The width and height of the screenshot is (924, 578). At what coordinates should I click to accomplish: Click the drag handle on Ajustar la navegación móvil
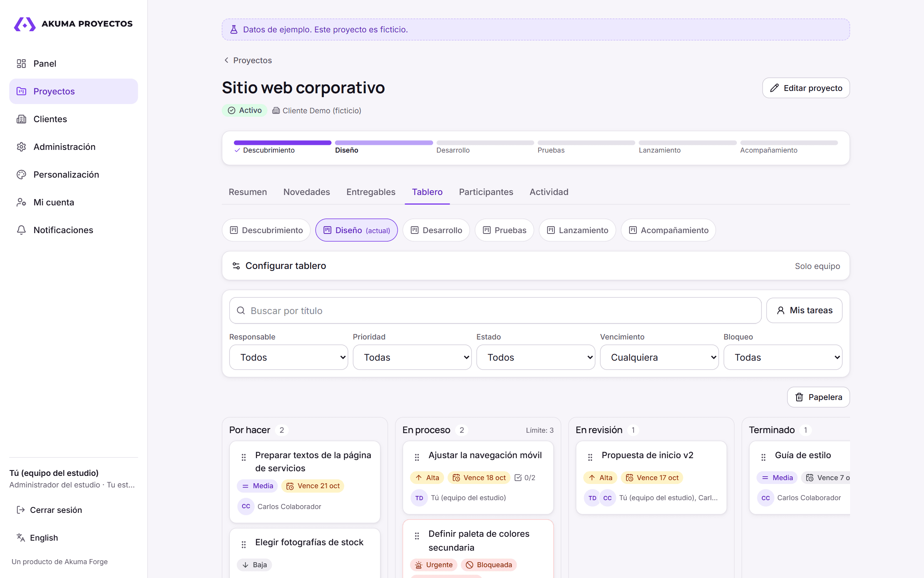click(417, 457)
